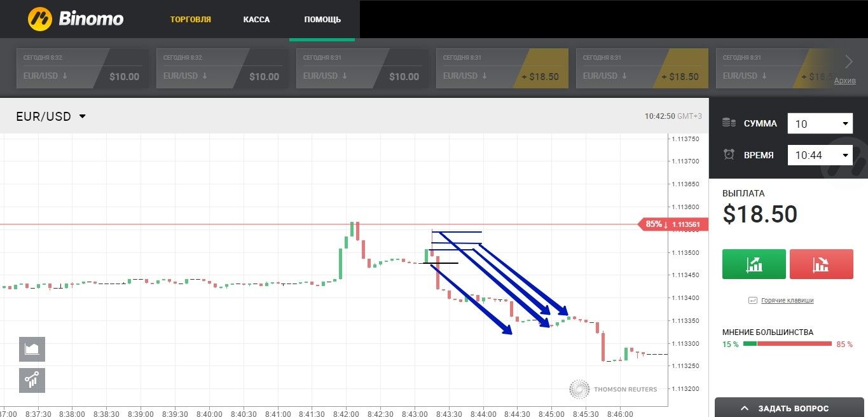
Task: Click the $18.50 payout amount
Action: tap(760, 215)
